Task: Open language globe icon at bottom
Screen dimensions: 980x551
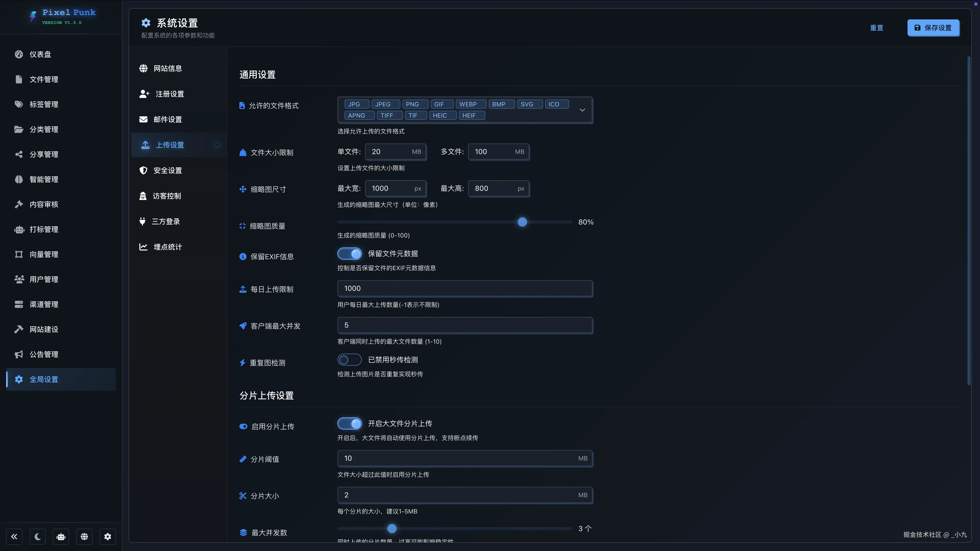Action: (x=84, y=536)
